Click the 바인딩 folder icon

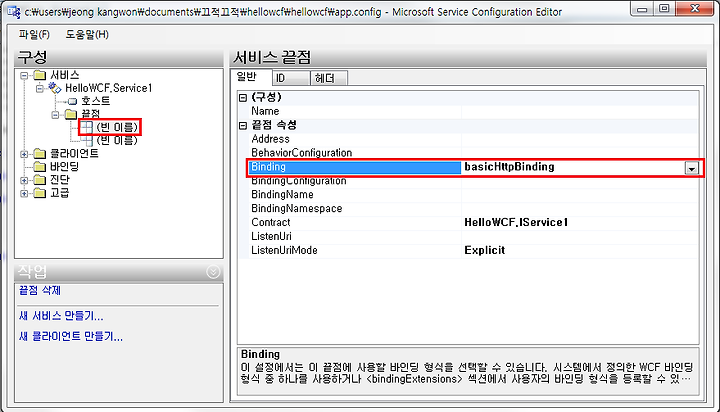coord(40,166)
